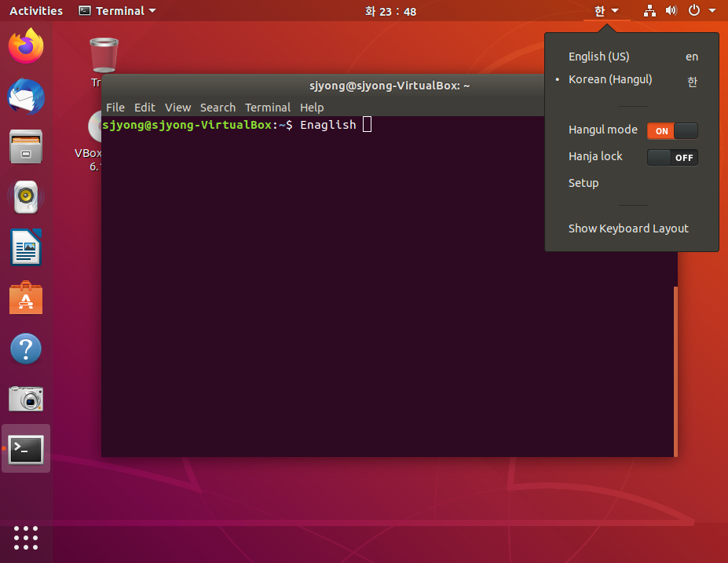
Task: Select the VBox disc icon on the desktop
Action: (x=94, y=126)
